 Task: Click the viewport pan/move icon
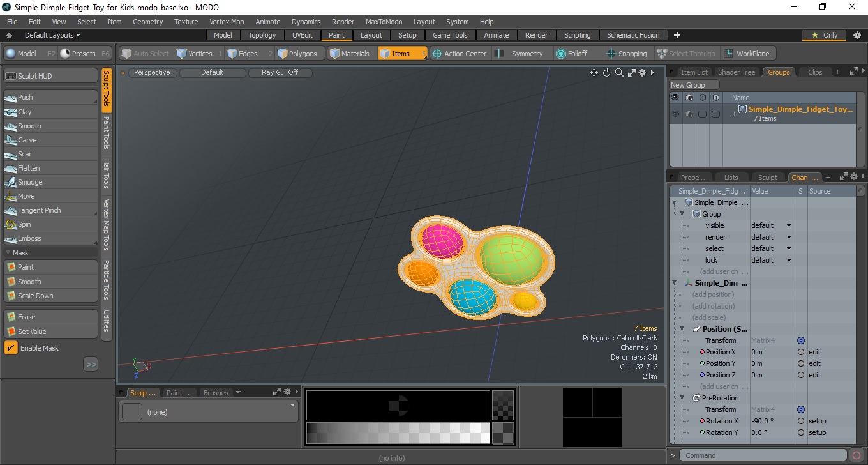(594, 73)
